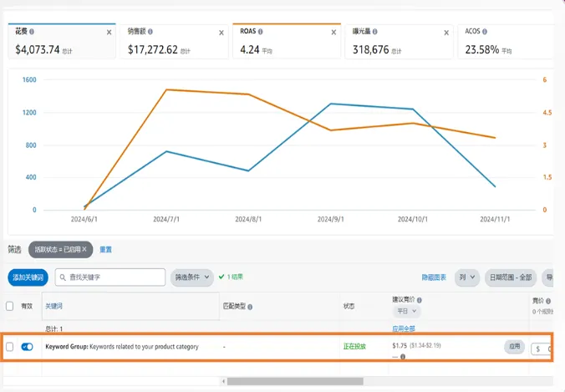Image resolution: width=565 pixels, height=392 pixels.
Task: Close the 花费 metric card
Action: pyautogui.click(x=109, y=33)
